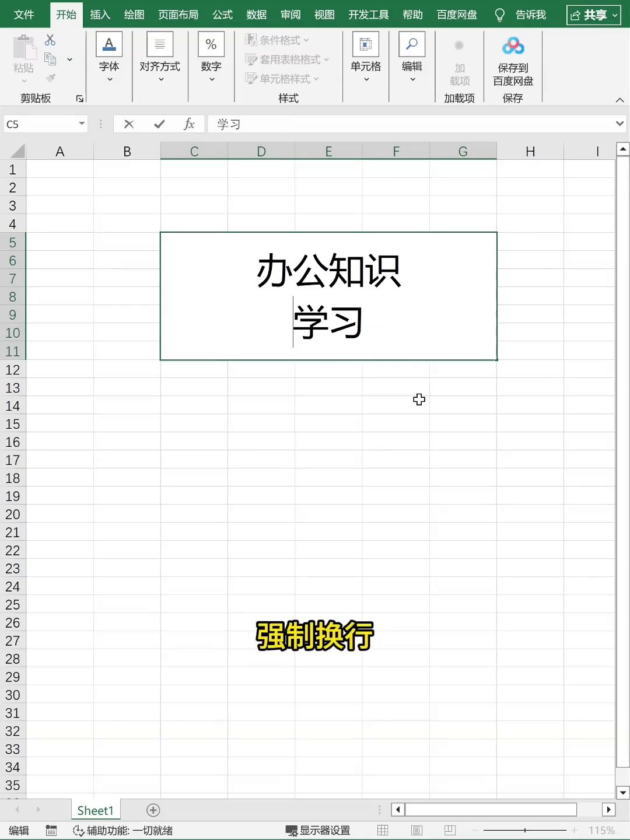This screenshot has height=840, width=630.
Task: Click the zoom slider in status bar
Action: coord(525,830)
